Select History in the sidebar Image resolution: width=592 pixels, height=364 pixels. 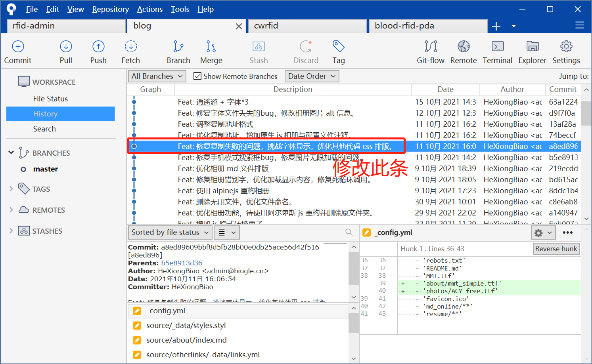click(x=61, y=114)
